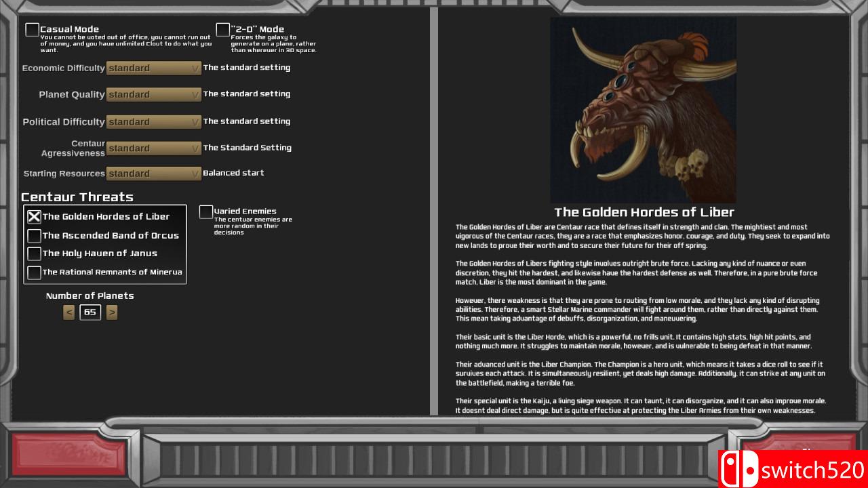Increase number of planets with right arrow
This screenshot has height=488, width=868.
[112, 312]
